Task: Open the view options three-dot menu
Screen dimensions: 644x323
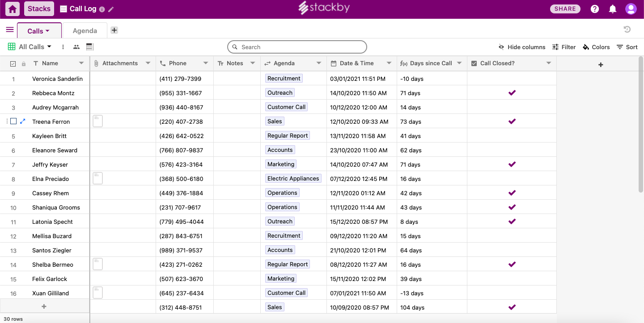Action: coord(63,47)
